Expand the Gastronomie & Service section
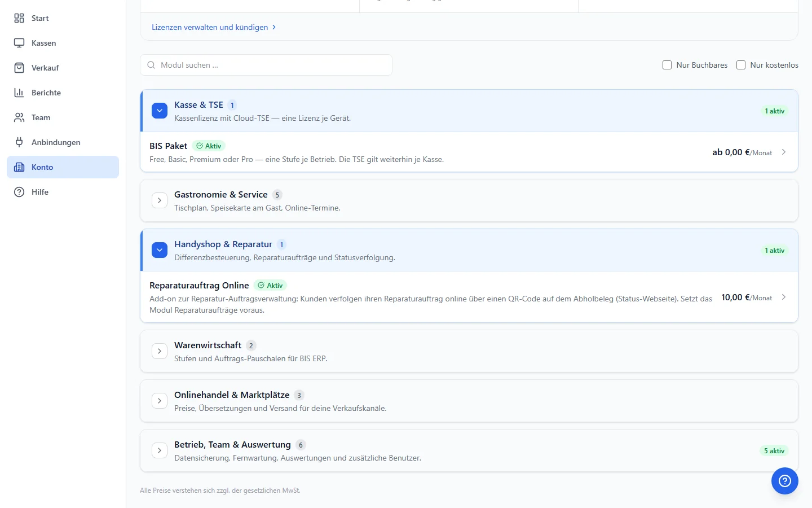The width and height of the screenshot is (812, 508). tap(160, 200)
